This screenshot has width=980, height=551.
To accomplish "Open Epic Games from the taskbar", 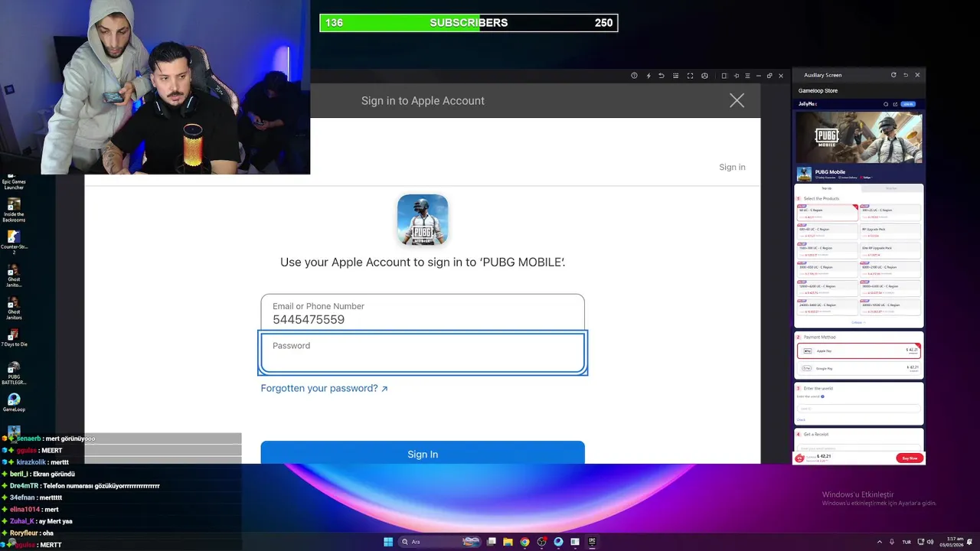I will coord(592,542).
